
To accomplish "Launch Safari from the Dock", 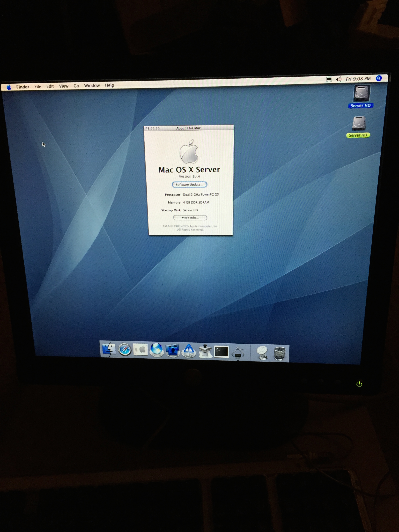I will click(125, 350).
